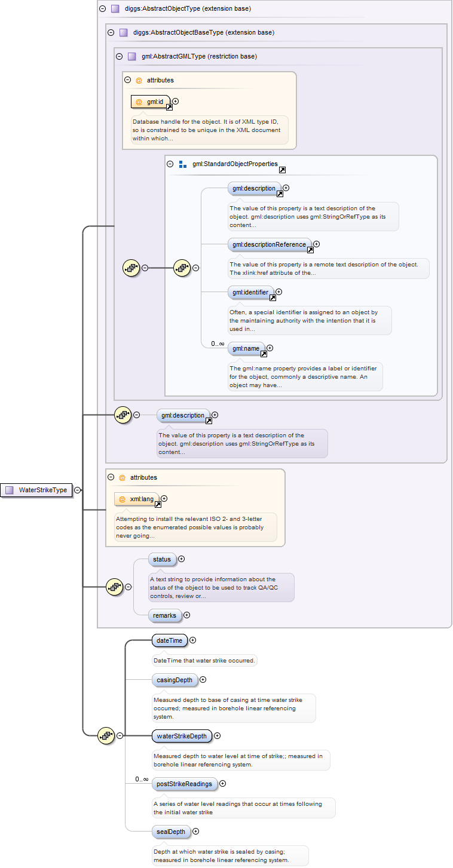Screen dimensions: 453x868
Task: Click the WaterStrikeType root node
Action: pos(36,490)
